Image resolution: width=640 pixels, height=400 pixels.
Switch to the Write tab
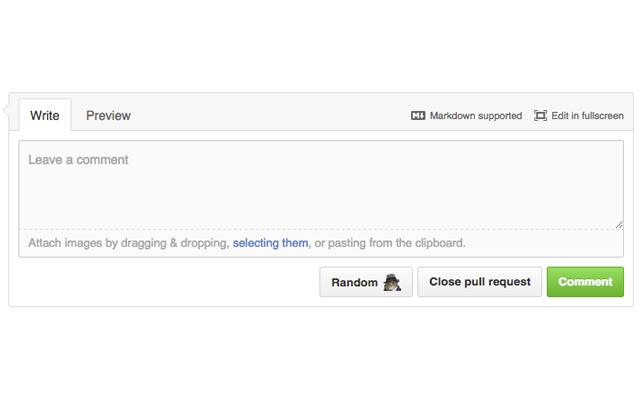click(44, 115)
